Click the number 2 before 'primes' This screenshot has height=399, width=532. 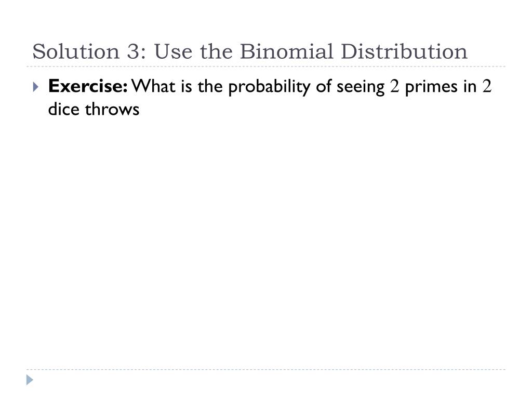394,86
